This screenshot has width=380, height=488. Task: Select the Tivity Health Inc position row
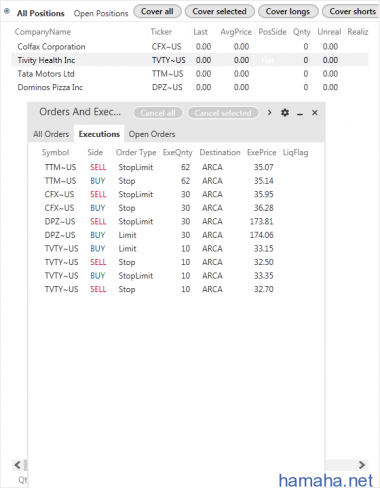(190, 60)
